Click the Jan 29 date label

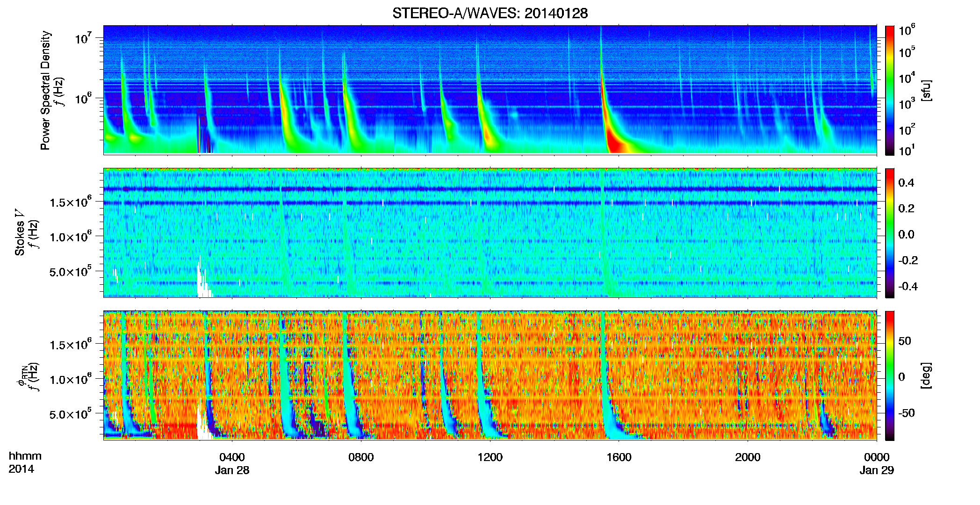[877, 470]
